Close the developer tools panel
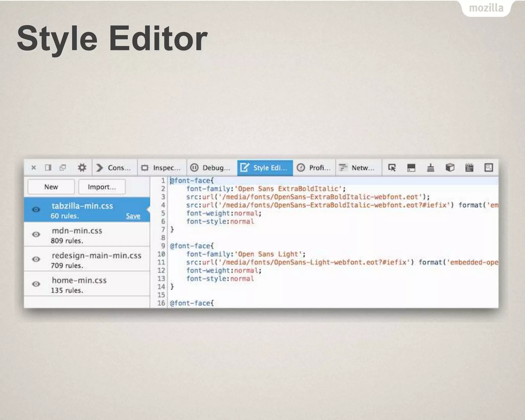525x420 pixels. 34,168
